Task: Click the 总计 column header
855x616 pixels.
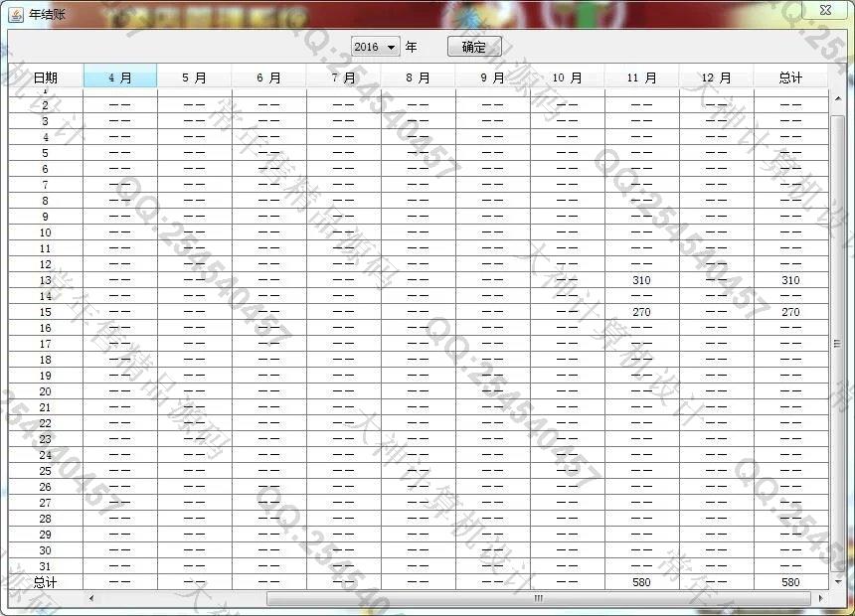Action: (x=790, y=77)
